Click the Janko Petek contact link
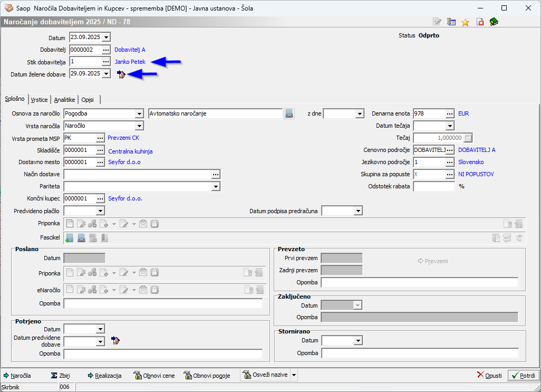 click(130, 62)
